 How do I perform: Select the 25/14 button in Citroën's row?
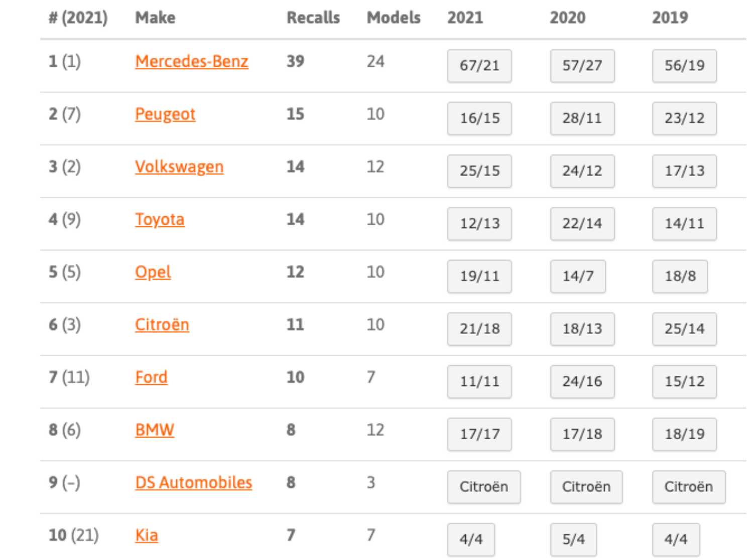[x=684, y=329]
